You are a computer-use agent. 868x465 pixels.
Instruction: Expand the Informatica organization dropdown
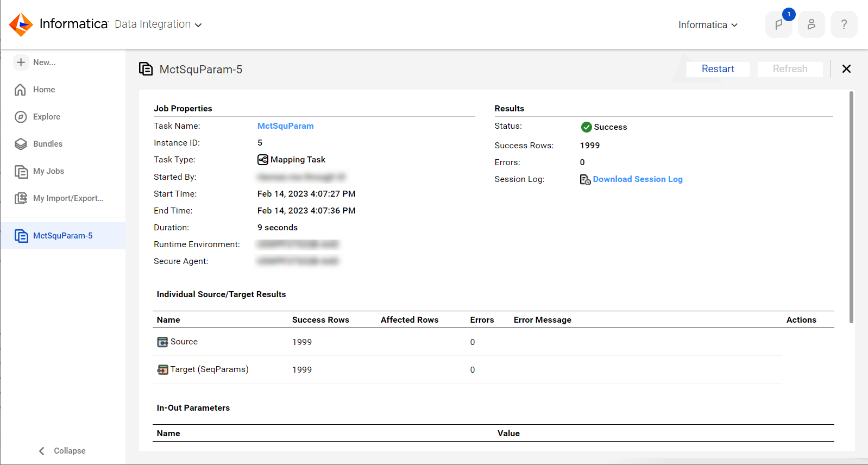point(708,25)
